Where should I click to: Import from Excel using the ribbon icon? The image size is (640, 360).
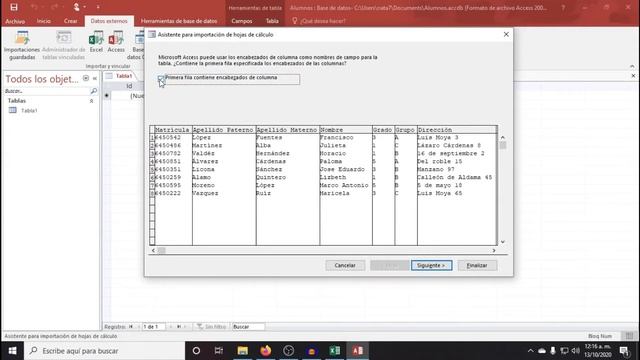coord(96,42)
